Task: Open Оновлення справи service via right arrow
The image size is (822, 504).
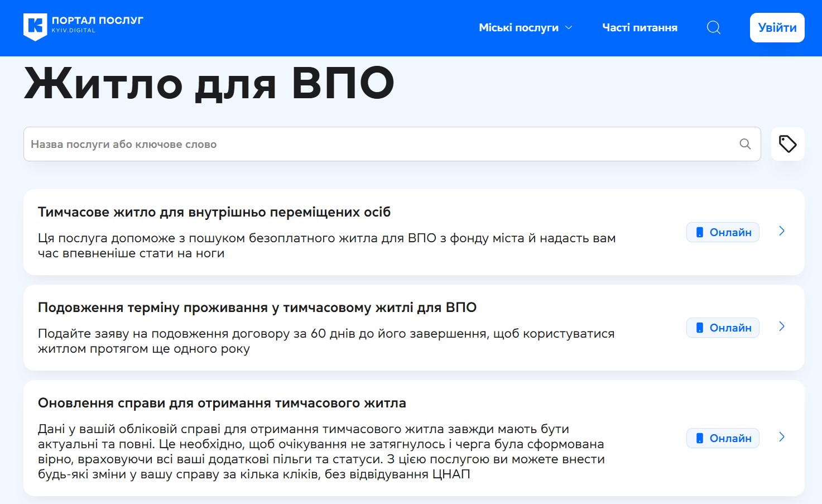Action: coord(781,437)
